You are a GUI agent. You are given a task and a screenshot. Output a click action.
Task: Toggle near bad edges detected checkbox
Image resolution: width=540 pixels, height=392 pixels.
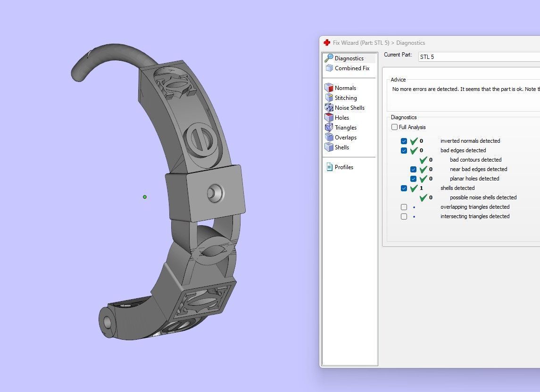click(413, 169)
